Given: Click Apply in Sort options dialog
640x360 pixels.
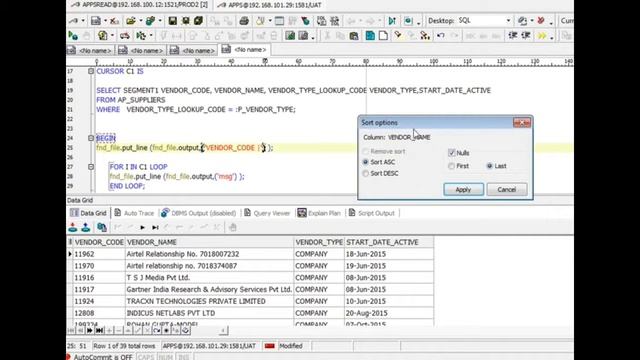Looking at the screenshot, I should click(463, 189).
